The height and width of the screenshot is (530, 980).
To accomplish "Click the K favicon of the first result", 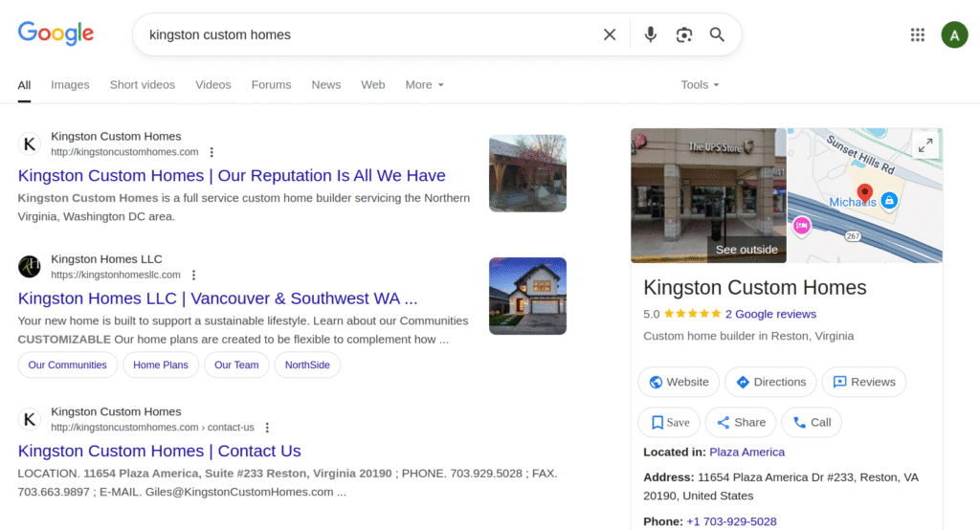I will coord(30,144).
